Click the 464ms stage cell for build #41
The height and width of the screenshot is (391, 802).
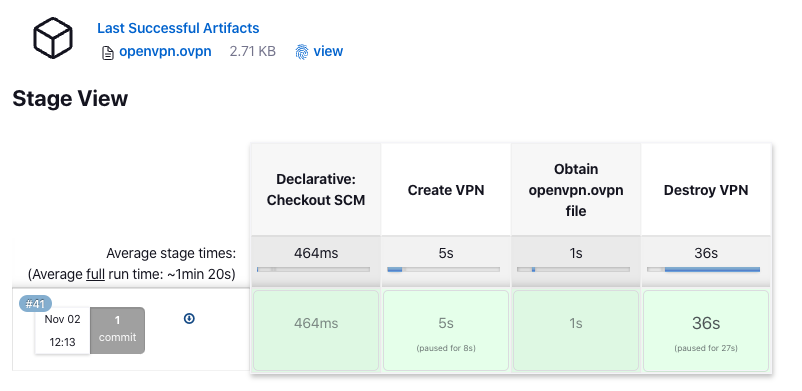[316, 331]
